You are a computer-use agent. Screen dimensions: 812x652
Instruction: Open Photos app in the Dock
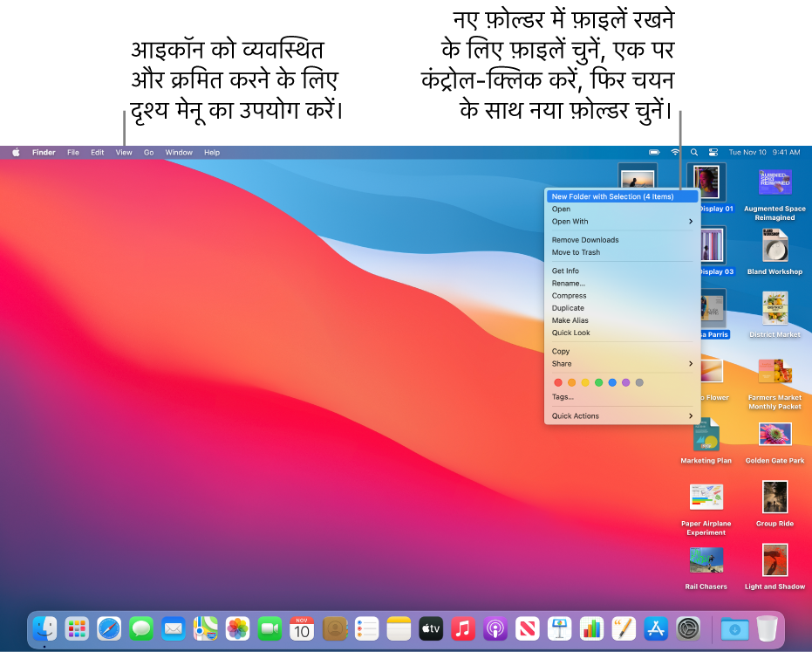pyautogui.click(x=238, y=629)
